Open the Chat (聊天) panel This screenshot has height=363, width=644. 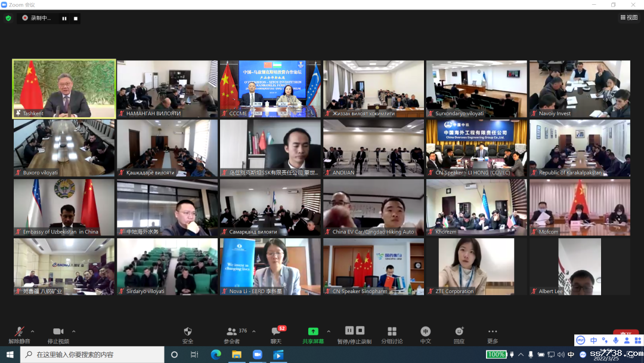point(276,331)
